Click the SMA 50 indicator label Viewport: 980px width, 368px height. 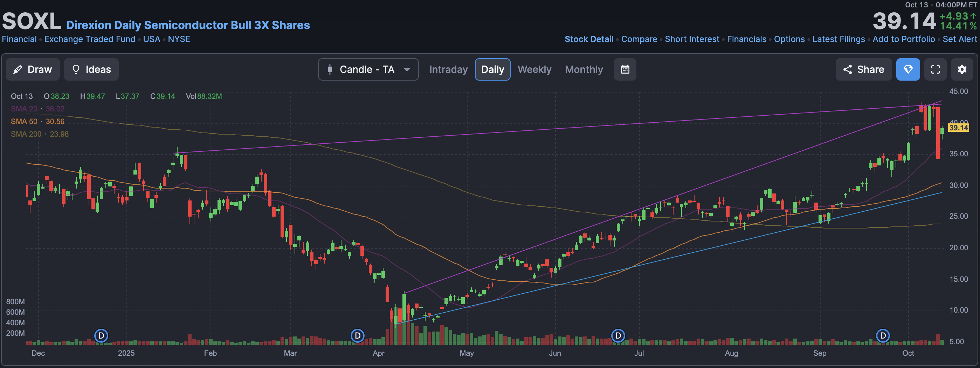pos(24,121)
